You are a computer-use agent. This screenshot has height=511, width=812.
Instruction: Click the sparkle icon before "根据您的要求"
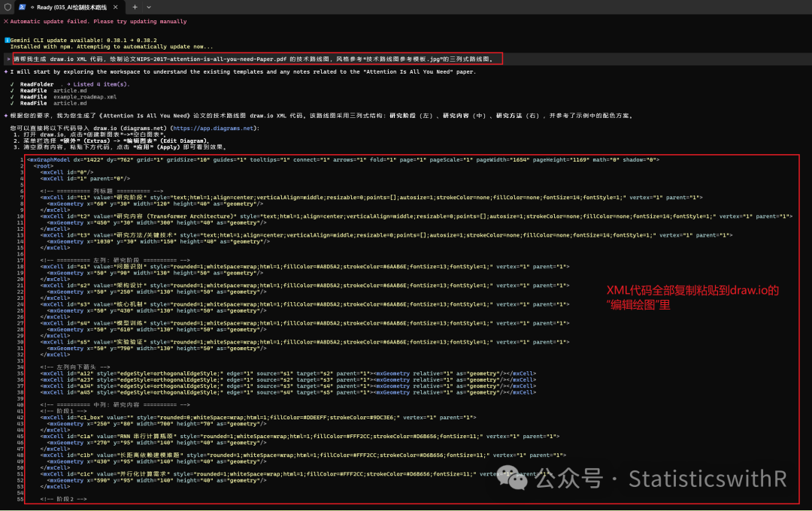[x=6, y=116]
